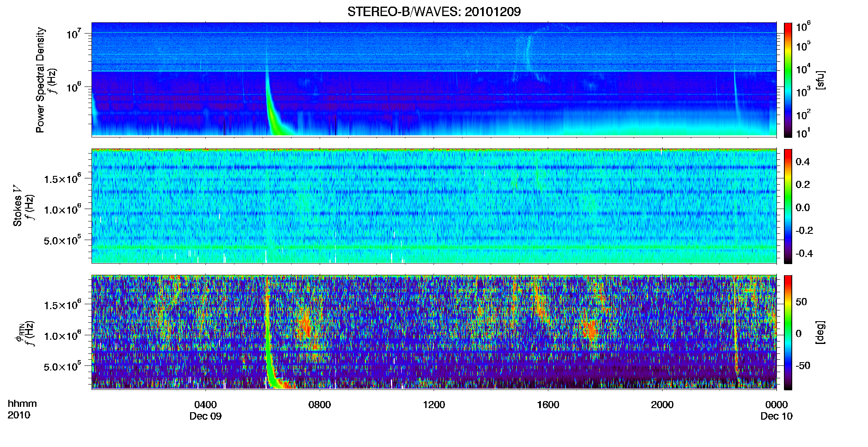Click the [deg] colorbar unit label
Image resolution: width=868 pixels, height=447 pixels.
click(820, 332)
